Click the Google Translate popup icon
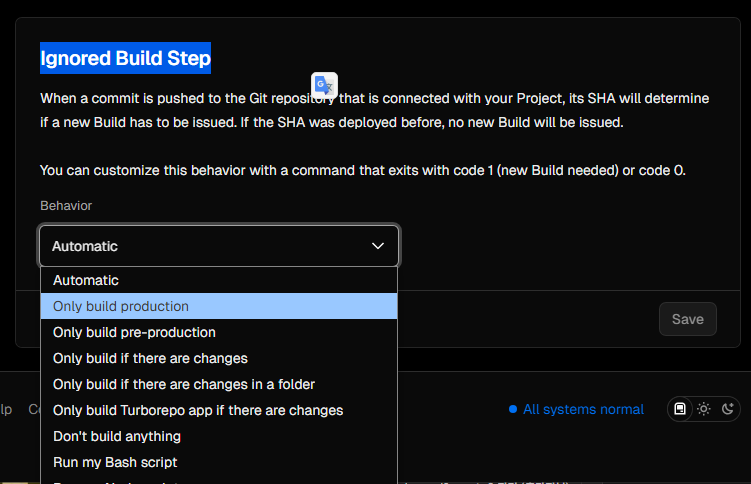 pos(324,86)
